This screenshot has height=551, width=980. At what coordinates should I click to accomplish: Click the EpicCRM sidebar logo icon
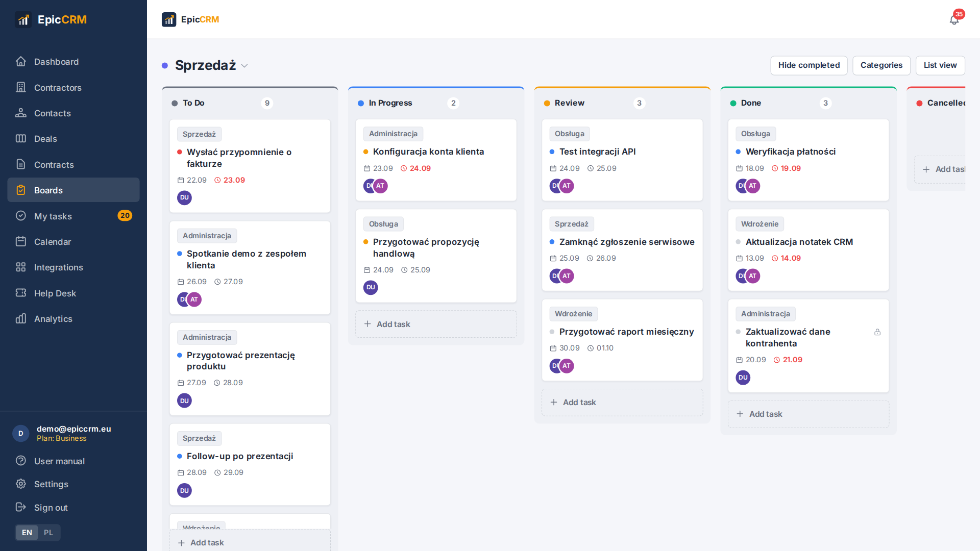[x=23, y=19]
